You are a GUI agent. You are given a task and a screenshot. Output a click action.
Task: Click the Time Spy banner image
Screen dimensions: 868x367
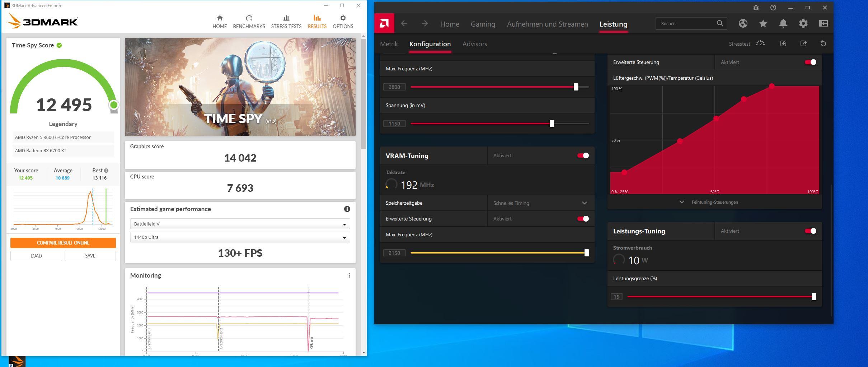coord(240,87)
